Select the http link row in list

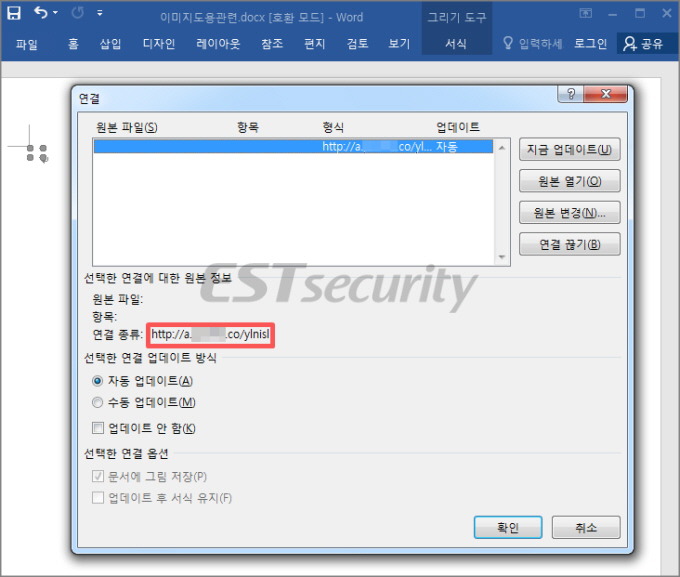pos(293,146)
